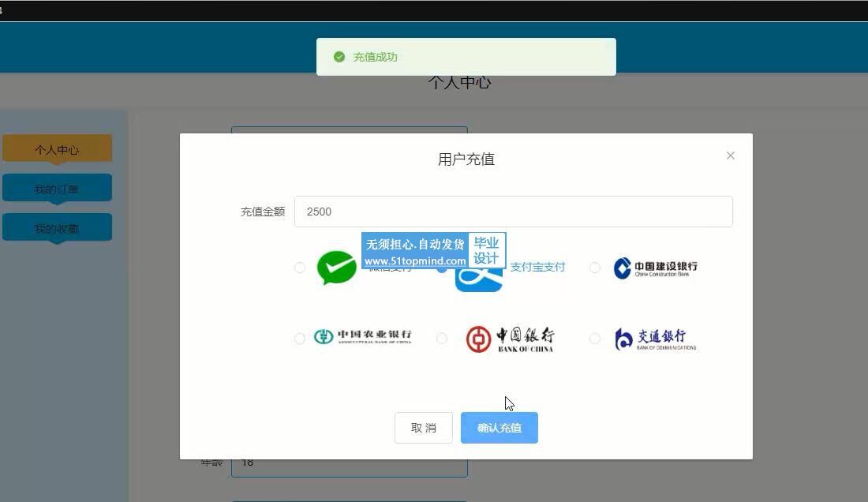Select the 中国农业银行 radio button
Image resolution: width=868 pixels, height=502 pixels.
coord(300,338)
